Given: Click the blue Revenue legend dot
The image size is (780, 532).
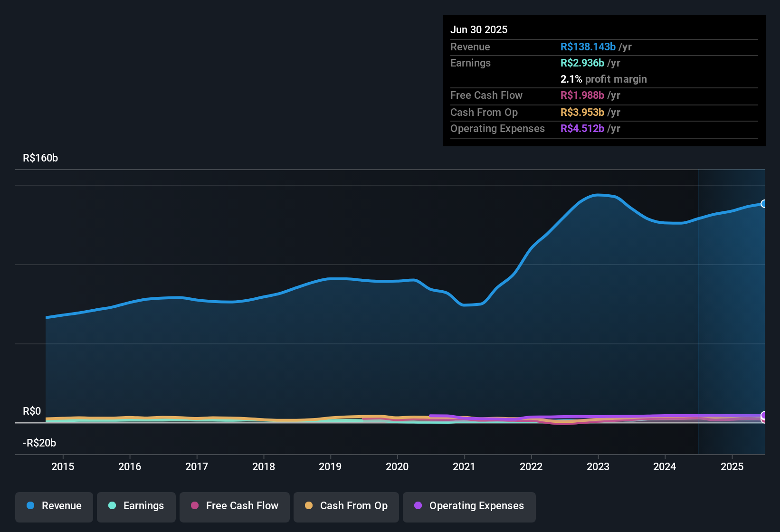Looking at the screenshot, I should pyautogui.click(x=30, y=505).
